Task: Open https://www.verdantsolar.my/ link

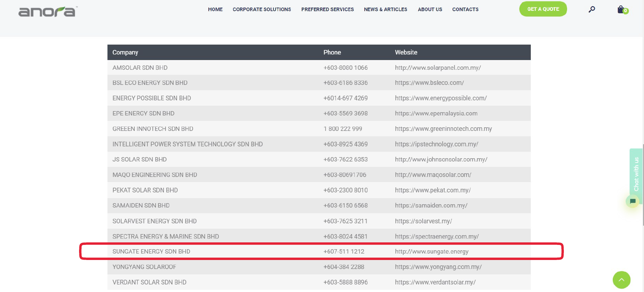Action: (x=435, y=282)
